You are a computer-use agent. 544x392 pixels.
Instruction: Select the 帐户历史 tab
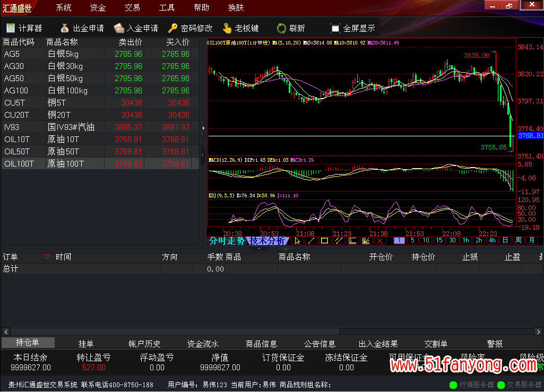click(x=144, y=344)
